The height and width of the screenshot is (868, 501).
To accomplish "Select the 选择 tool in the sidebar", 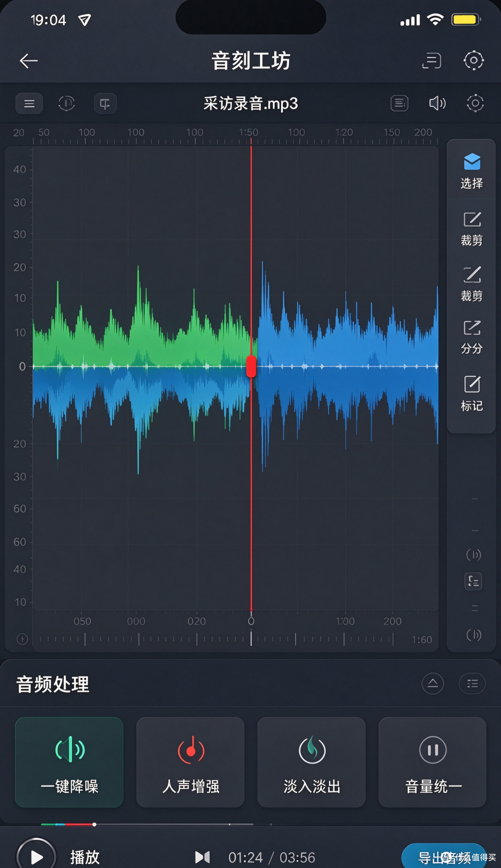I will (x=472, y=171).
